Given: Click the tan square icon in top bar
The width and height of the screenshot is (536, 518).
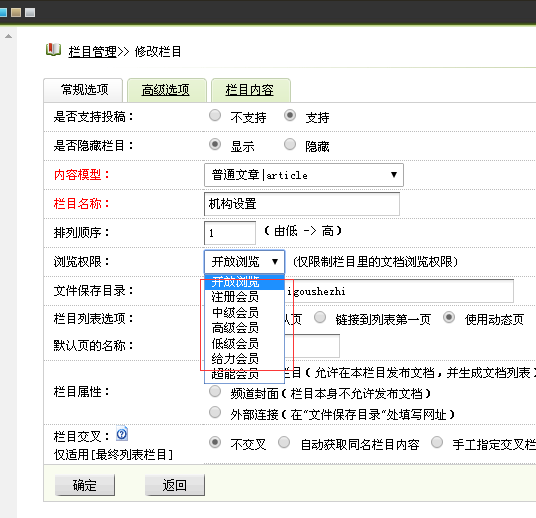Looking at the screenshot, I should coord(16,13).
